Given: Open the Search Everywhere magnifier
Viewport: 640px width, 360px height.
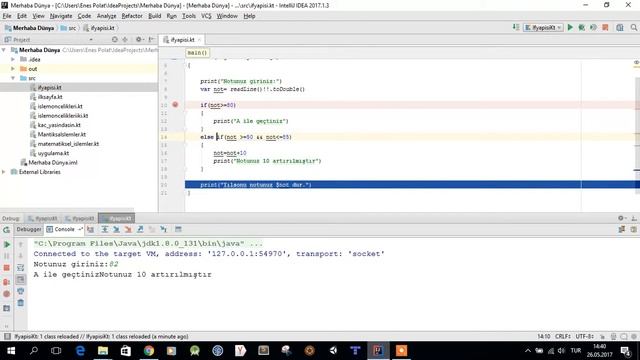Looking at the screenshot, I should point(633,27).
